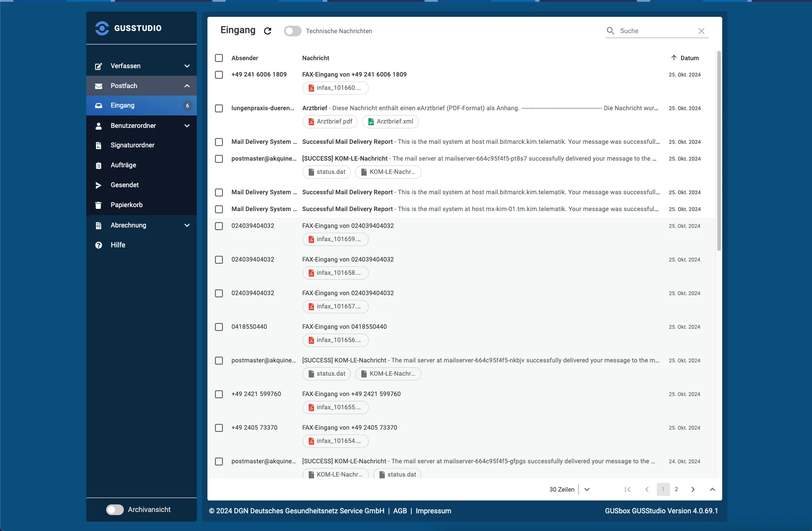812x531 pixels.
Task: Open the Papierkorb folder
Action: [126, 205]
